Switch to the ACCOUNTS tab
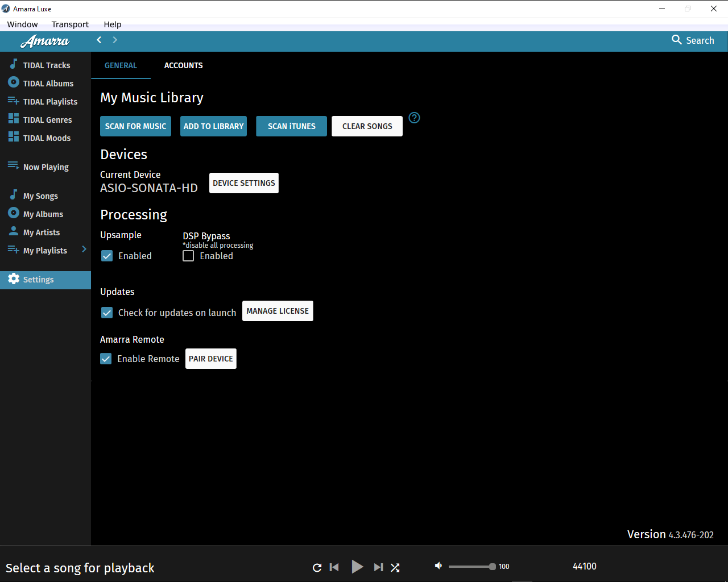Image resolution: width=728 pixels, height=582 pixels. click(183, 65)
